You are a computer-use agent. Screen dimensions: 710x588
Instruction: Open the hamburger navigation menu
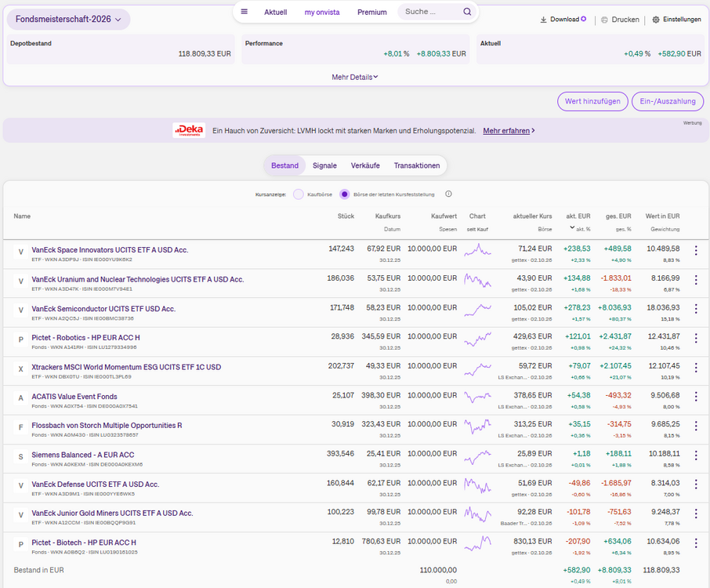click(x=244, y=12)
